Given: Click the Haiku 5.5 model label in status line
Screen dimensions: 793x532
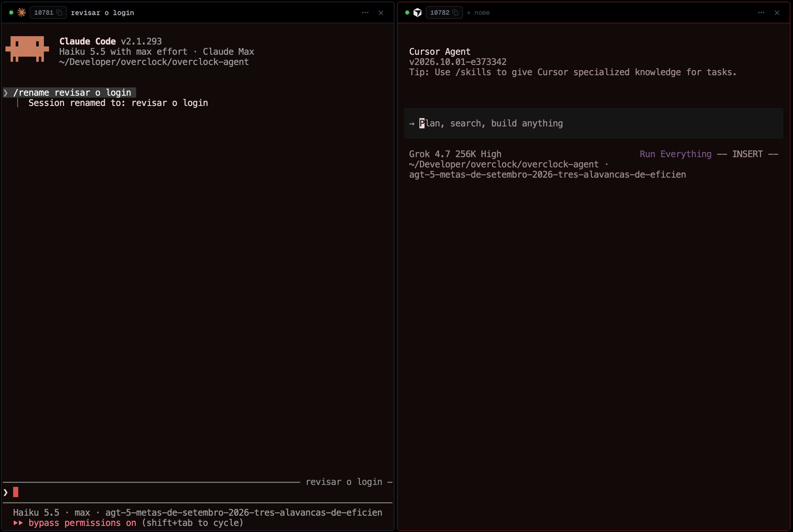Looking at the screenshot, I should point(36,512).
